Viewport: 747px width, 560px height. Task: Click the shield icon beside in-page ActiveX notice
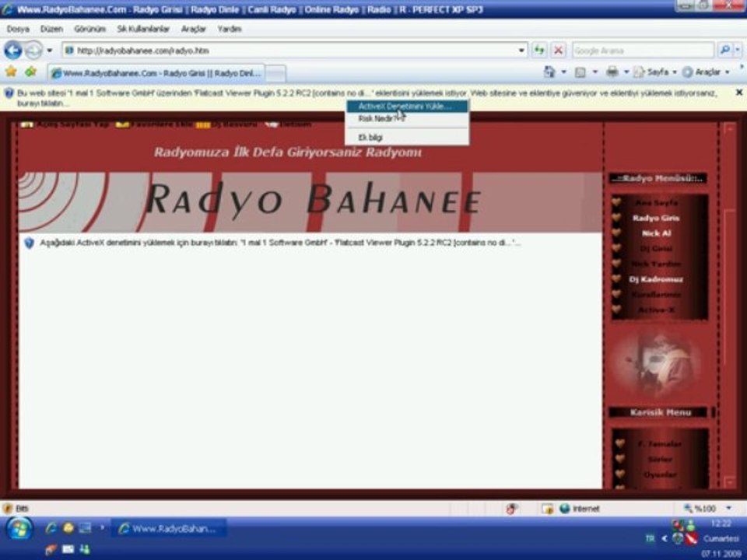29,243
